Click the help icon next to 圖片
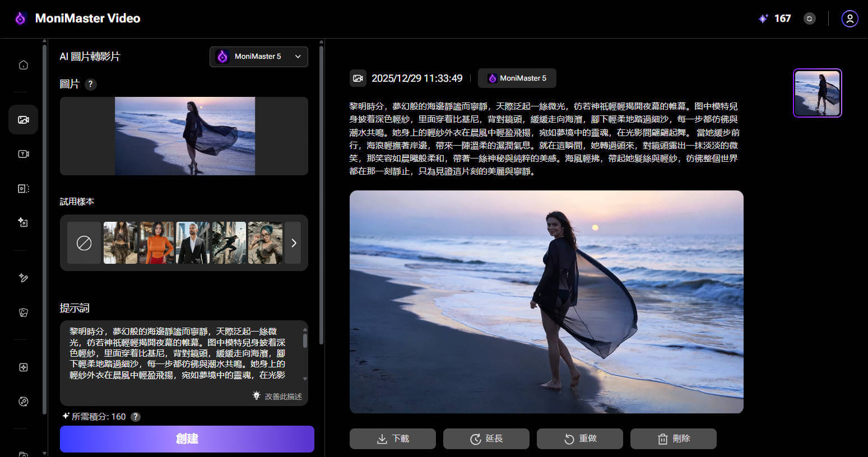The height and width of the screenshot is (457, 868). pyautogui.click(x=90, y=84)
